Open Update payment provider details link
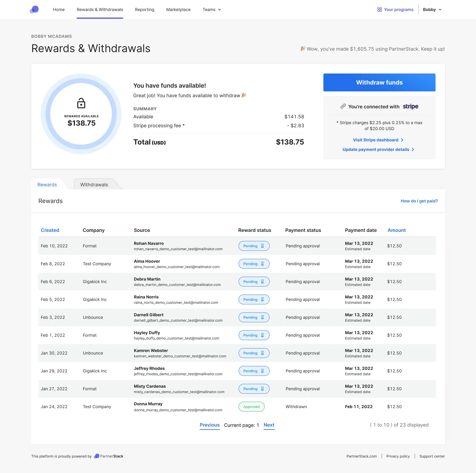The width and height of the screenshot is (476, 473). [x=376, y=149]
